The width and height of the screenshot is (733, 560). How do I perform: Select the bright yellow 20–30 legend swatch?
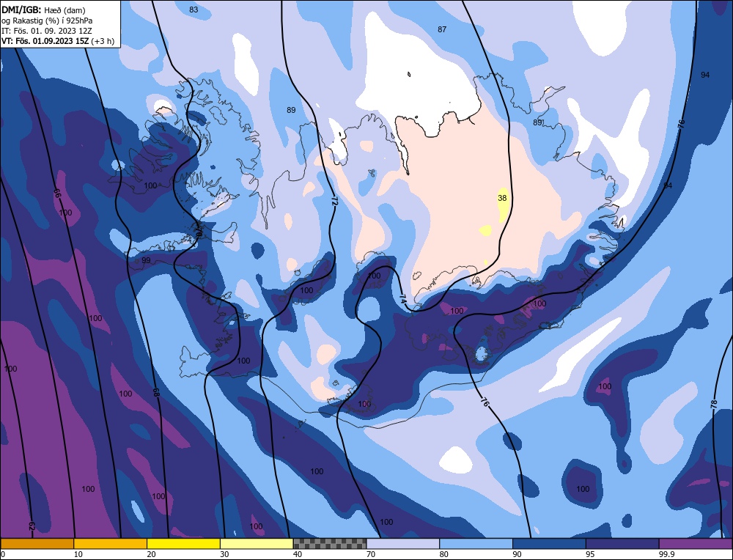183,544
